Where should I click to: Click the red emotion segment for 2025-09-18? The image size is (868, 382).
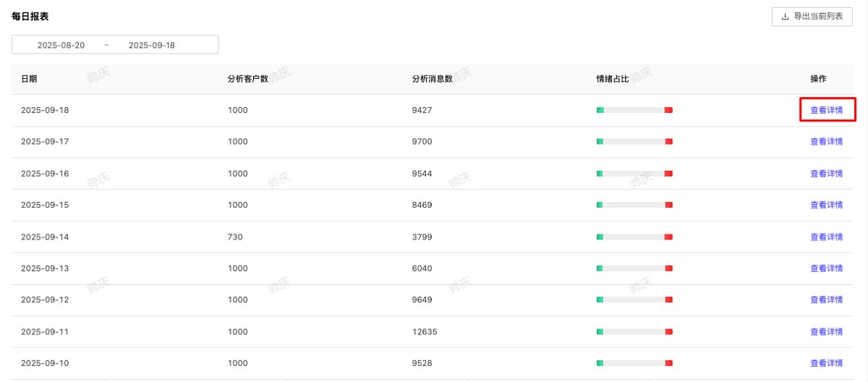coord(668,110)
